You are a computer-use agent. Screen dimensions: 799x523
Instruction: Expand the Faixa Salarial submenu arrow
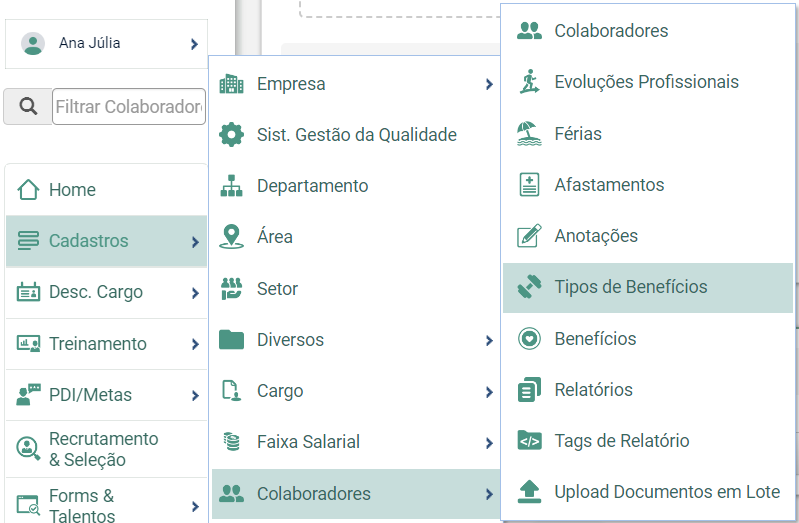tap(489, 443)
